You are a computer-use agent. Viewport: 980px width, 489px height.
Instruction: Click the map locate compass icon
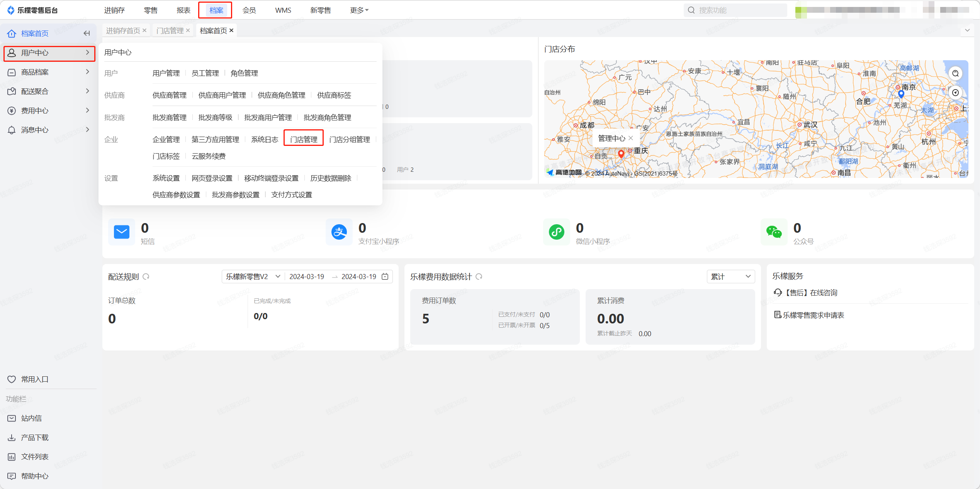tap(955, 93)
